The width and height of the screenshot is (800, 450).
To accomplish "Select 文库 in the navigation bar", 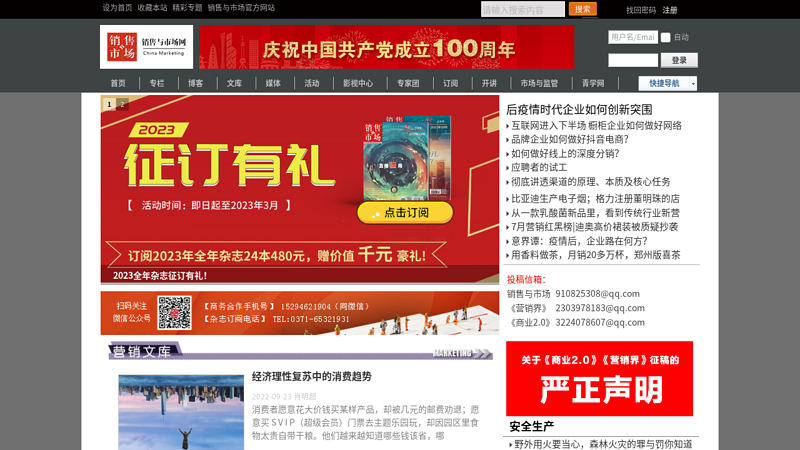I will tap(234, 83).
